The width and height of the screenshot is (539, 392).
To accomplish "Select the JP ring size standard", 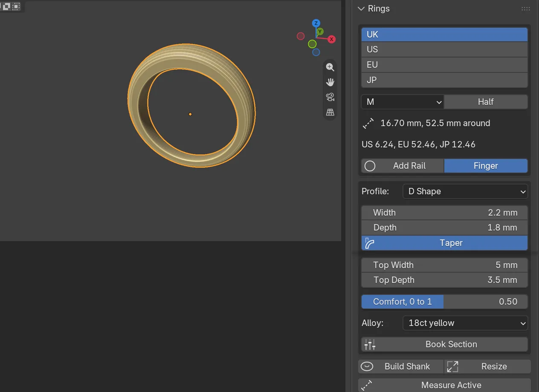I will pyautogui.click(x=444, y=80).
